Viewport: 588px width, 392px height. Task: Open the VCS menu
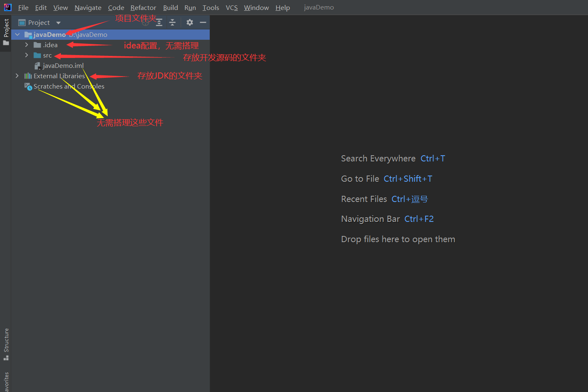(x=232, y=7)
